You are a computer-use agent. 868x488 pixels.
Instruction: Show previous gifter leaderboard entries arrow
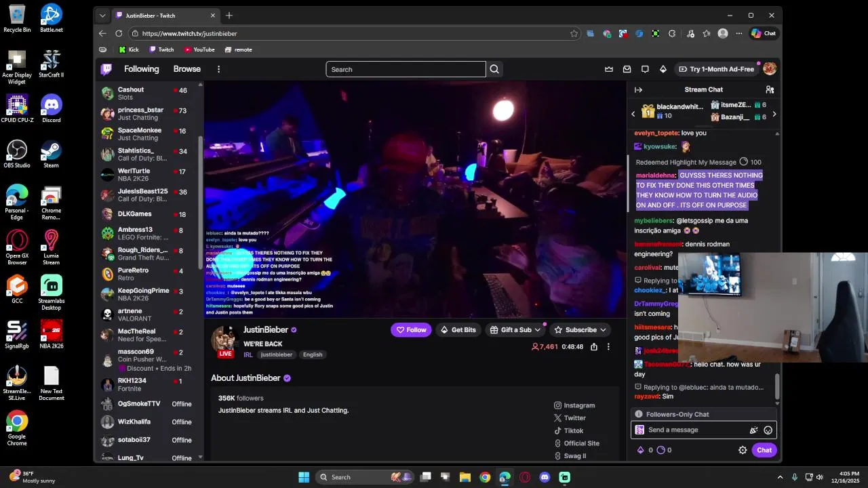pos(633,114)
